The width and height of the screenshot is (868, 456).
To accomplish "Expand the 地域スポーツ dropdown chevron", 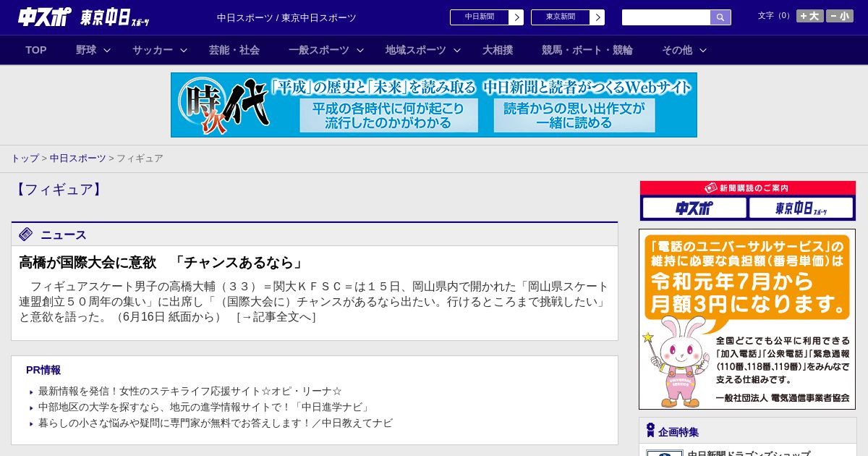I will click(x=457, y=51).
